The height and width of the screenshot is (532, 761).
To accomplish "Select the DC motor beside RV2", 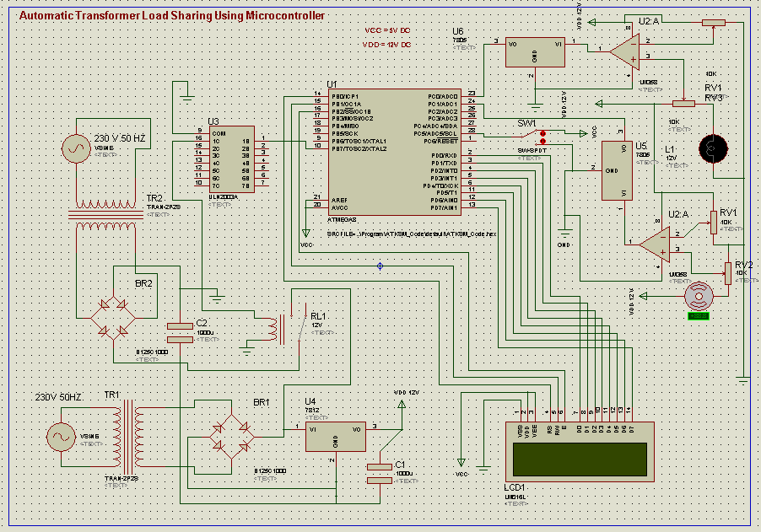I will 699,296.
